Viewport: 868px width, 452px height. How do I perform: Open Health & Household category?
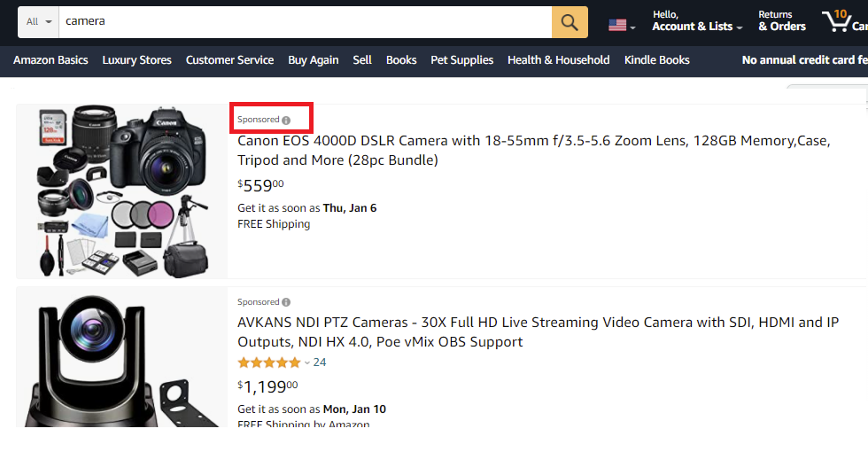click(x=559, y=60)
